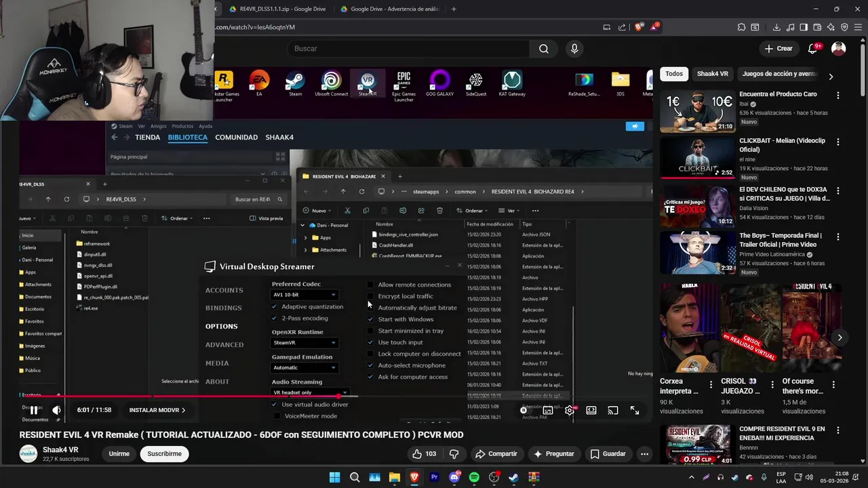Click the 'Crear' button

[778, 48]
